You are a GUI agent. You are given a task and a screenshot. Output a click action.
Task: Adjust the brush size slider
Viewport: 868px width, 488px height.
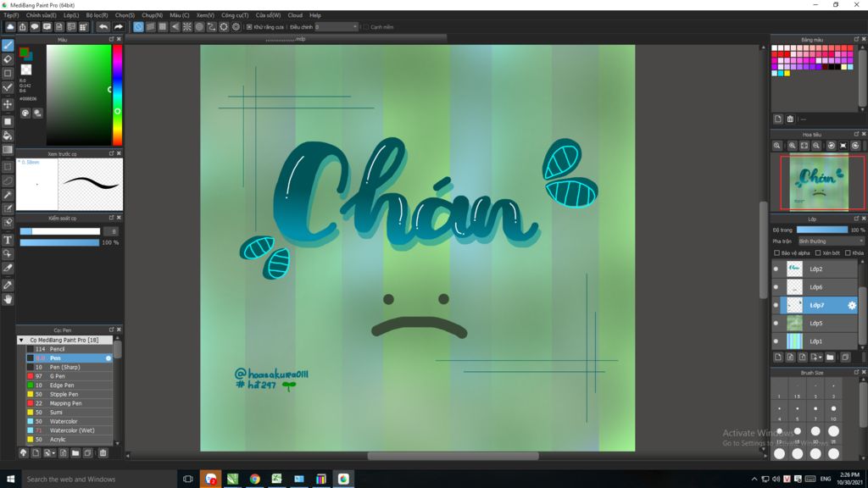coord(60,231)
